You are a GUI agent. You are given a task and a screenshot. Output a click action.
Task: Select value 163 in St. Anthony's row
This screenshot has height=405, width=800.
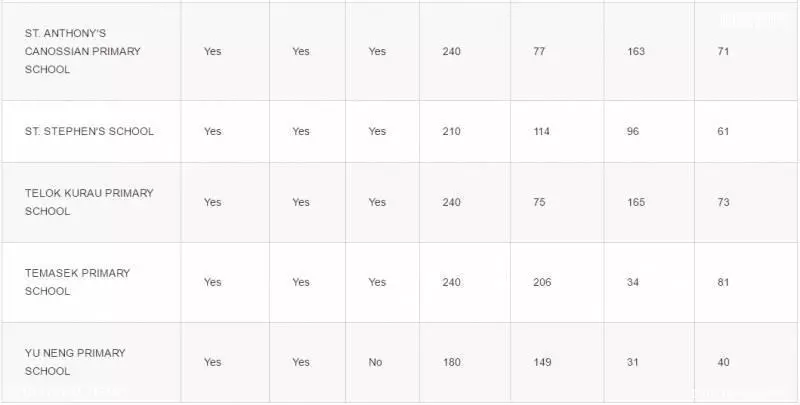[x=636, y=51]
